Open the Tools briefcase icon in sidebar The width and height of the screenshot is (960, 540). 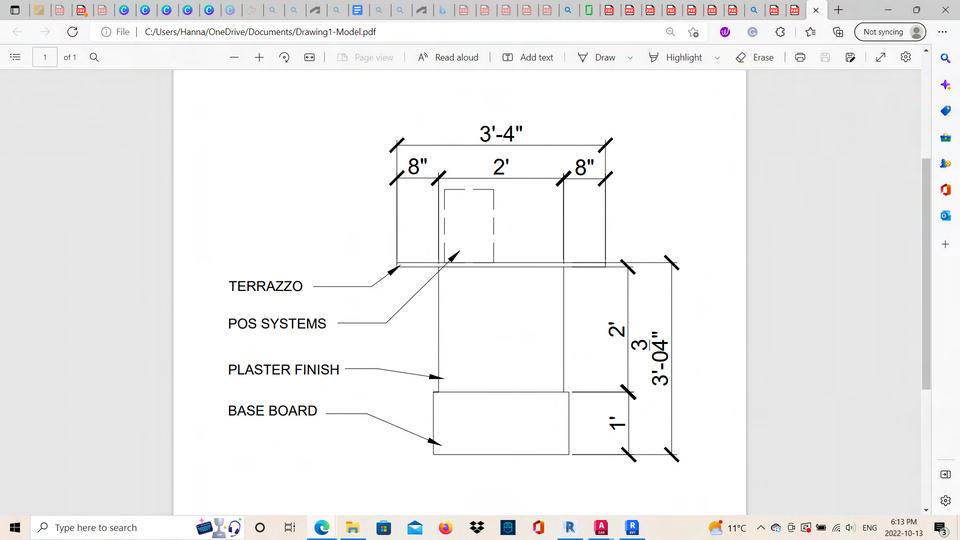[945, 137]
